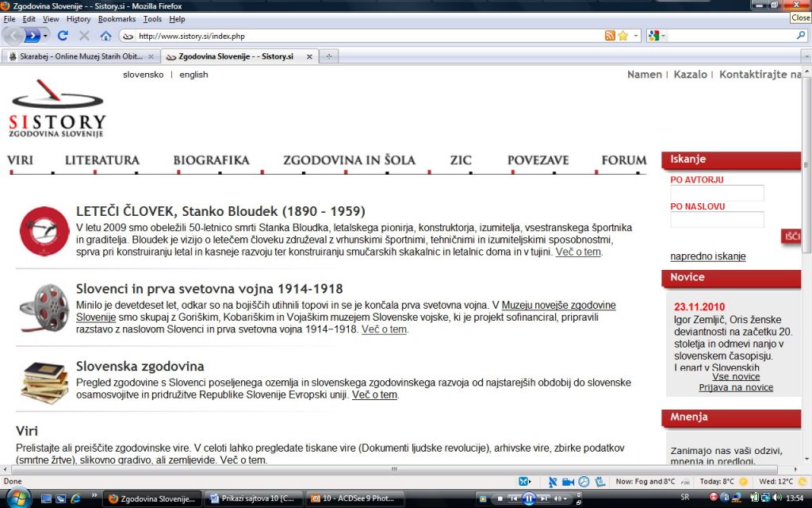
Task: Open the red Leteči človek circle icon
Action: click(44, 230)
